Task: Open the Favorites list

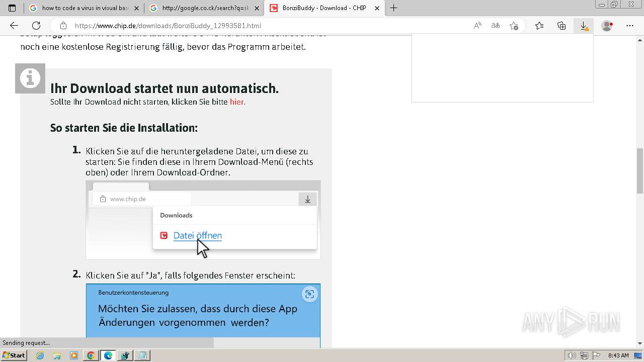Action: click(x=539, y=26)
